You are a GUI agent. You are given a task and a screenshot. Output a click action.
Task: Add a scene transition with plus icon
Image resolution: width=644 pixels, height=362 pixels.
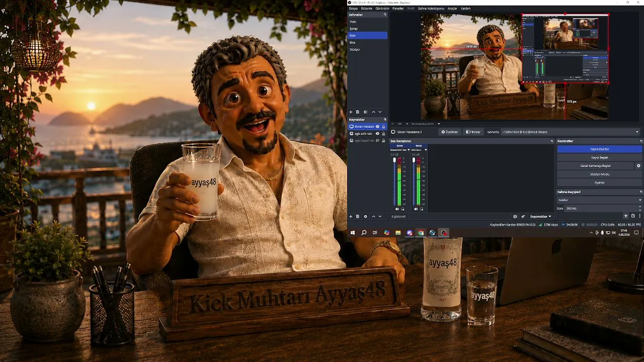coord(626,216)
